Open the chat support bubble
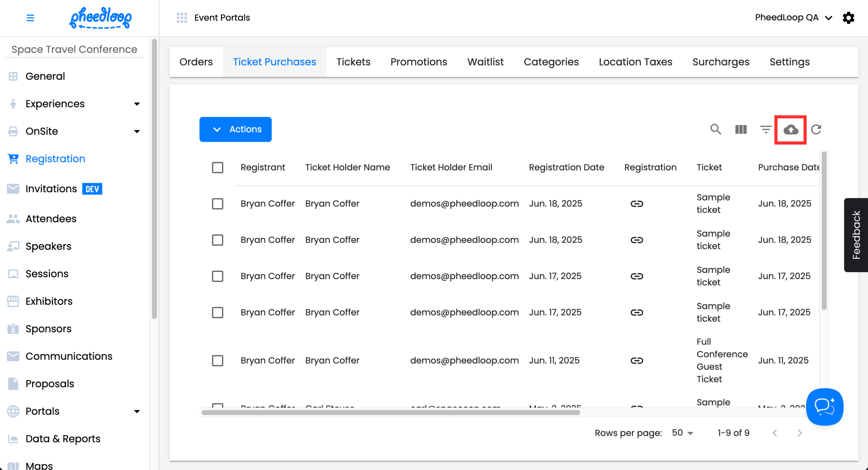This screenshot has height=470, width=868. tap(824, 406)
